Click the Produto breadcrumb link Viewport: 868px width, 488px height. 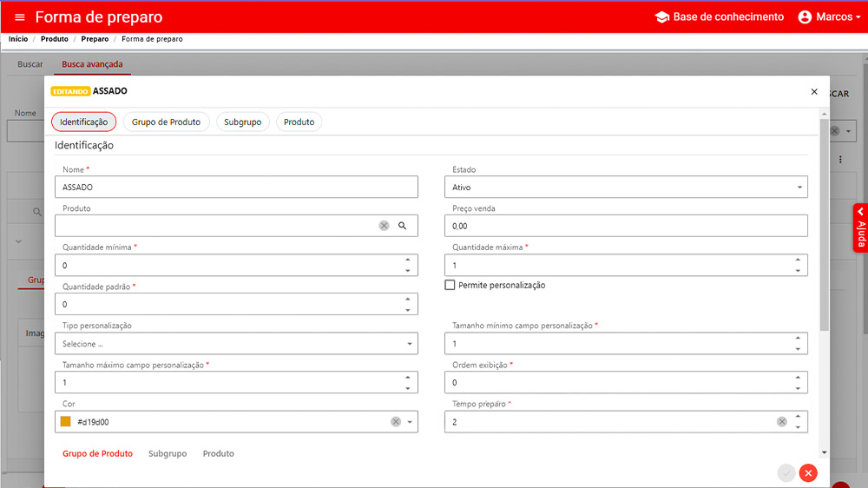(55, 39)
